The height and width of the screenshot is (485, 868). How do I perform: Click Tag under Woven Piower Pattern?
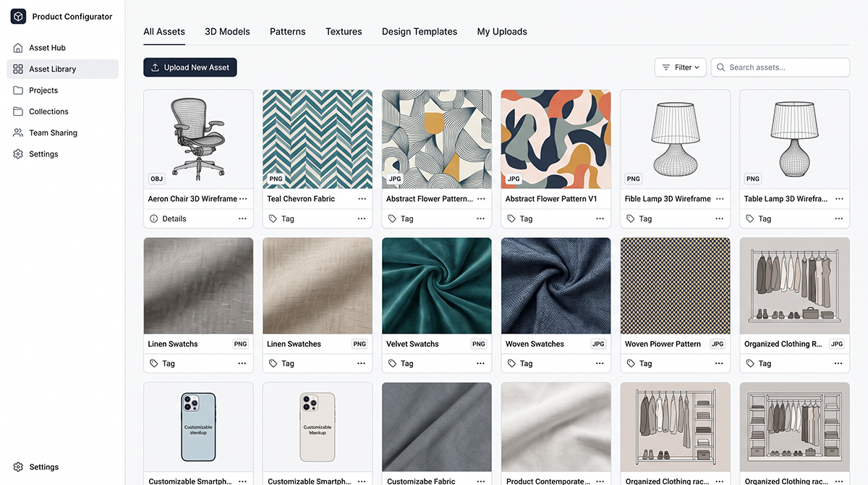[x=639, y=363]
